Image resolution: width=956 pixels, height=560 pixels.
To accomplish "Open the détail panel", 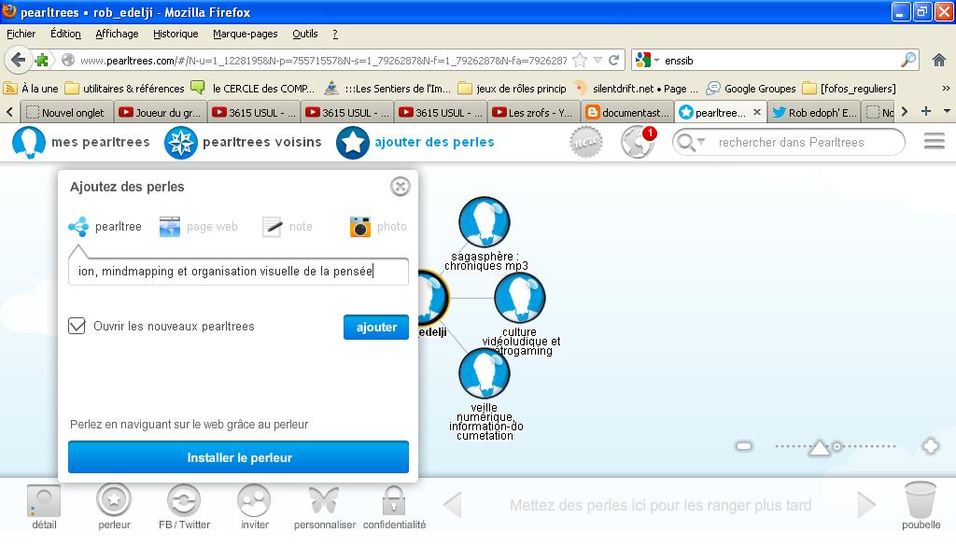I will point(44,507).
